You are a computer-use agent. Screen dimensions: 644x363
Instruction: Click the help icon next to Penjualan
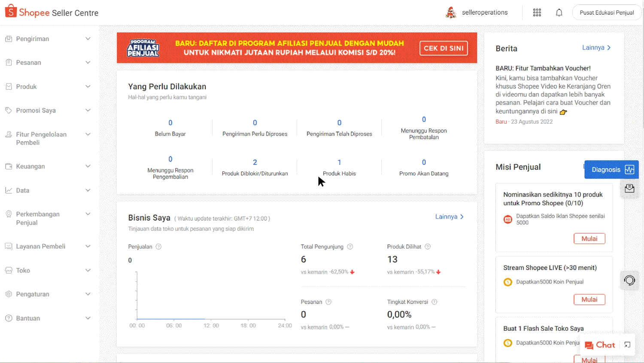pos(158,247)
